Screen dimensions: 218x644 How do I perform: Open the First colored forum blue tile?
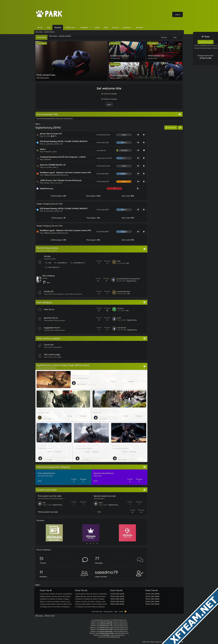click(x=63, y=477)
